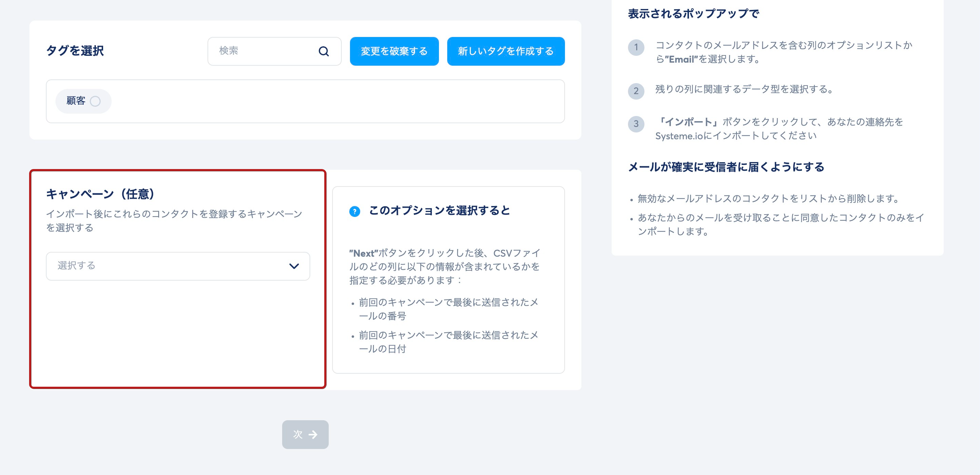Click the arrow icon on 次 button
Image resolution: width=980 pixels, height=475 pixels.
tap(313, 434)
